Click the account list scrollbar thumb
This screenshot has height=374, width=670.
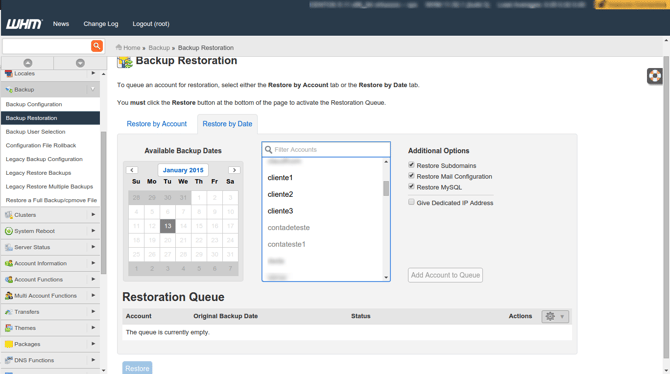386,188
